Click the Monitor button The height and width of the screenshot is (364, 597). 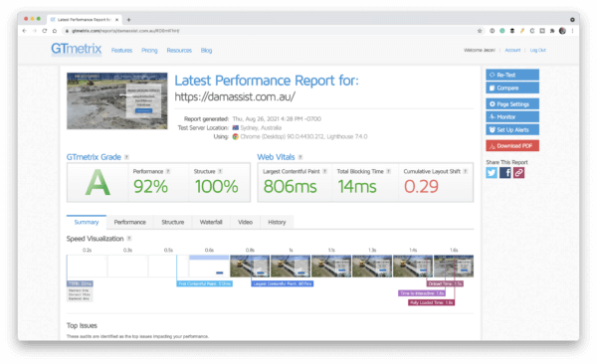click(512, 117)
